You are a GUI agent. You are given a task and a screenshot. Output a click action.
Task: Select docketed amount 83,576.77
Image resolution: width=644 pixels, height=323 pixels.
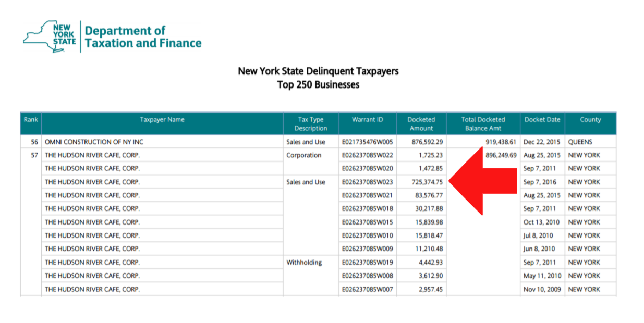(x=429, y=195)
